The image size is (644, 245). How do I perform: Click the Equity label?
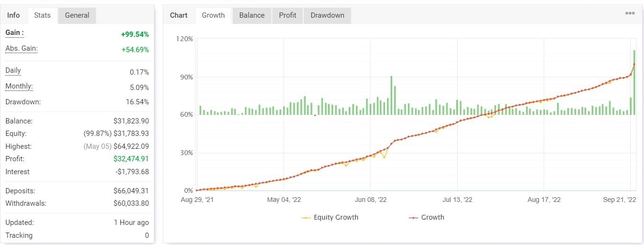[x=16, y=134]
